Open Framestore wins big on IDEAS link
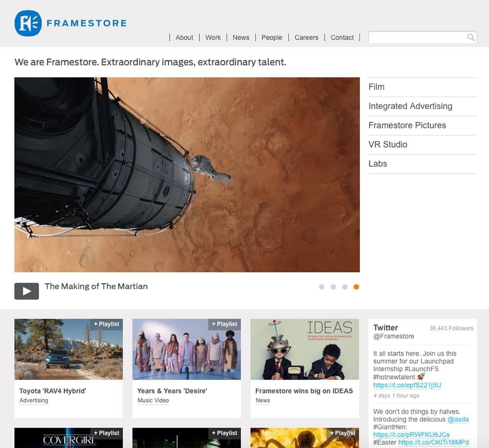The width and height of the screenshot is (489, 448). 304,391
